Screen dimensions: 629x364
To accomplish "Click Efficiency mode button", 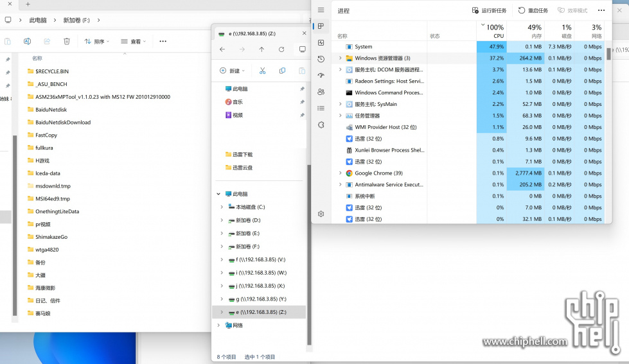I will [572, 10].
